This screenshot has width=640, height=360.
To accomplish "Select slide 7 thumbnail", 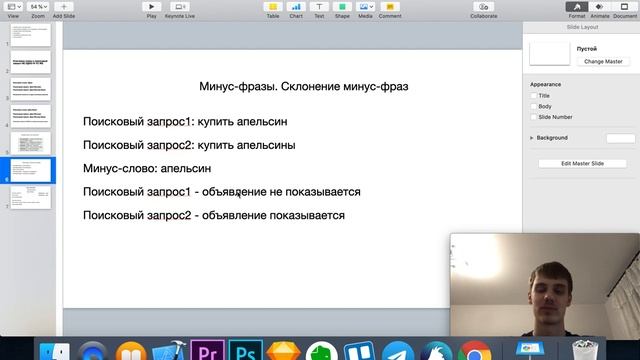I will point(31,198).
